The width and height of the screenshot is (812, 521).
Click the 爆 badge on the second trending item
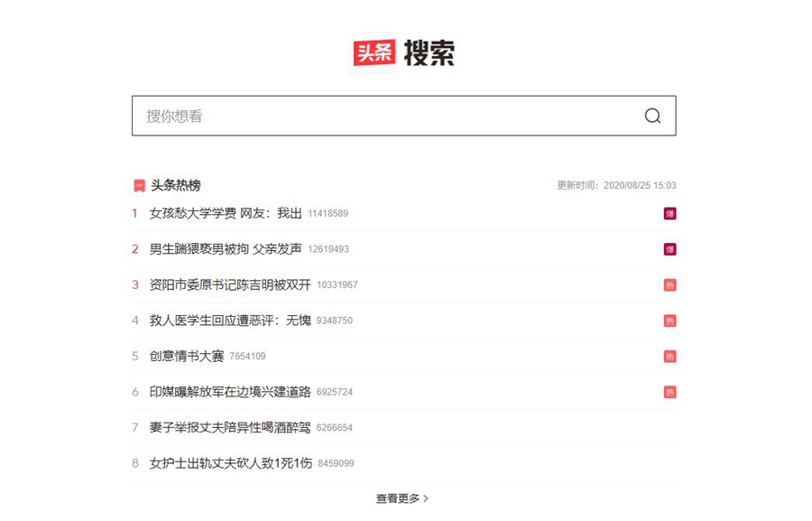tap(670, 249)
